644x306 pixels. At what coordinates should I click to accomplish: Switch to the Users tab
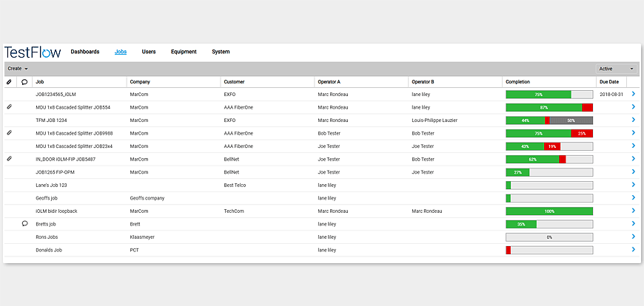tap(149, 52)
